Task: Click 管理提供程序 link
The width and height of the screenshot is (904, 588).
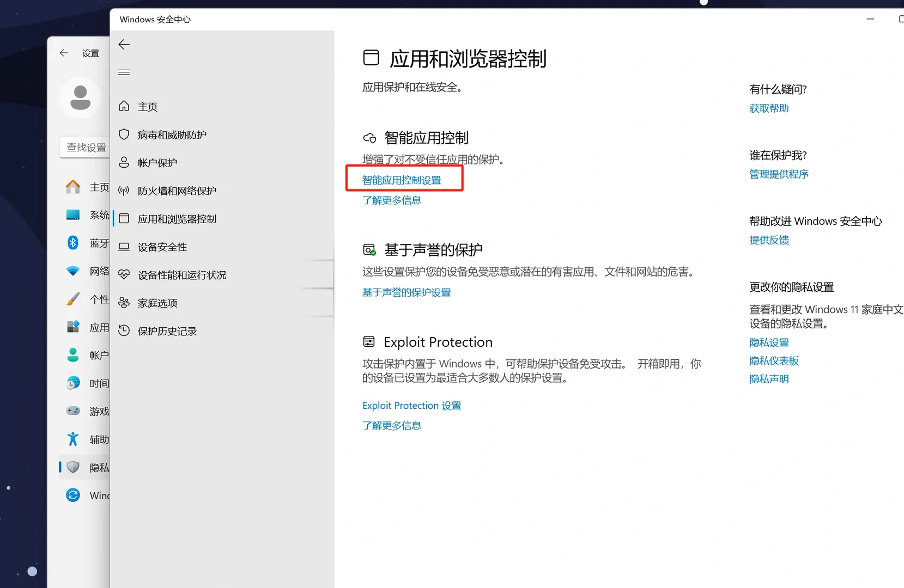Action: point(778,174)
